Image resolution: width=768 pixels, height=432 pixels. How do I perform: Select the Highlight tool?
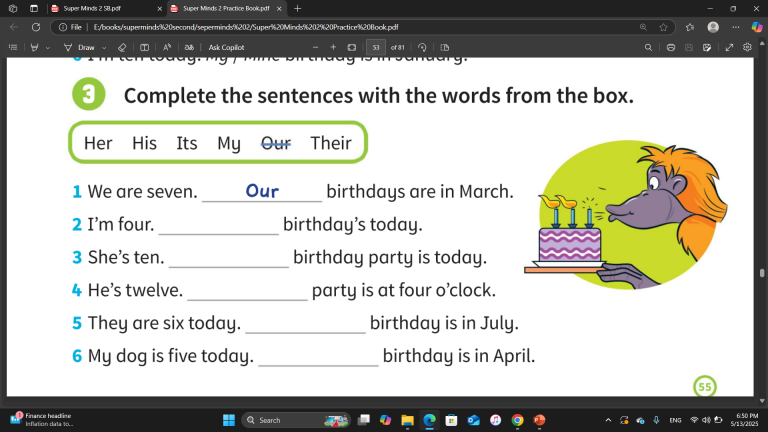[x=35, y=47]
